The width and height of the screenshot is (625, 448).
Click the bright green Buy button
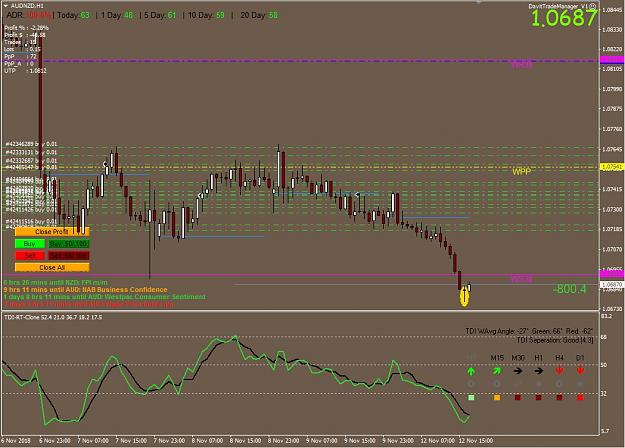point(29,244)
